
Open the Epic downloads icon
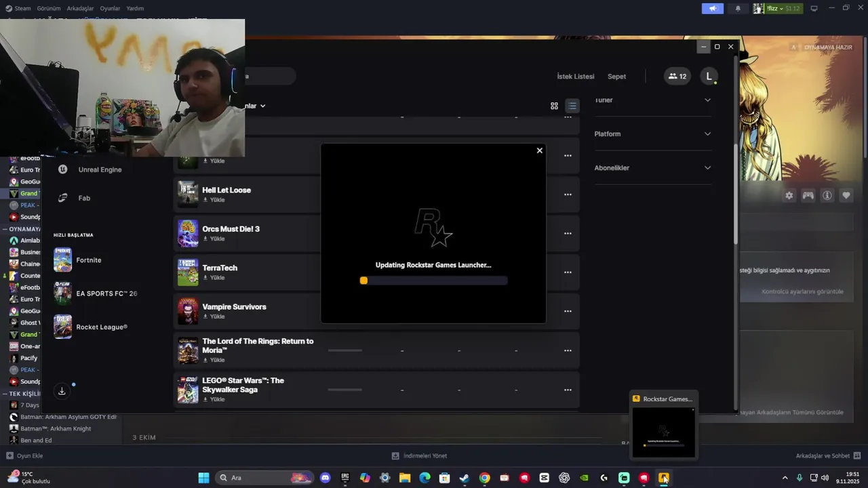click(62, 391)
